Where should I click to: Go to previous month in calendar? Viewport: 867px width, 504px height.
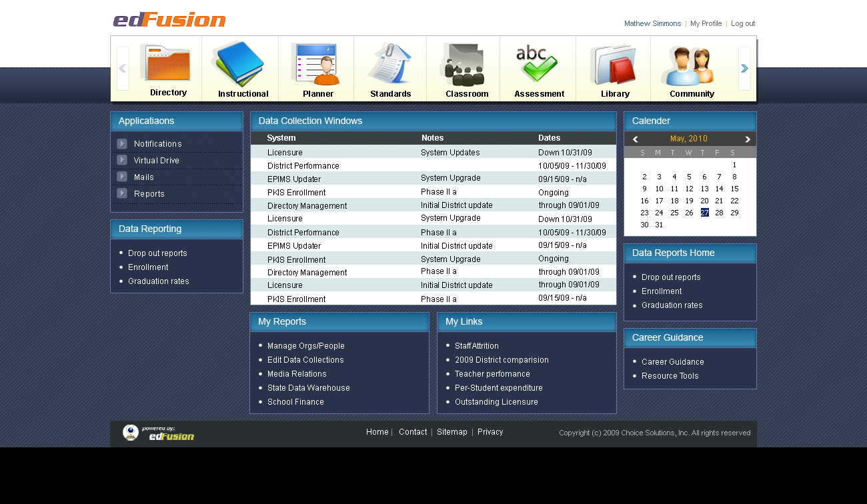click(635, 139)
